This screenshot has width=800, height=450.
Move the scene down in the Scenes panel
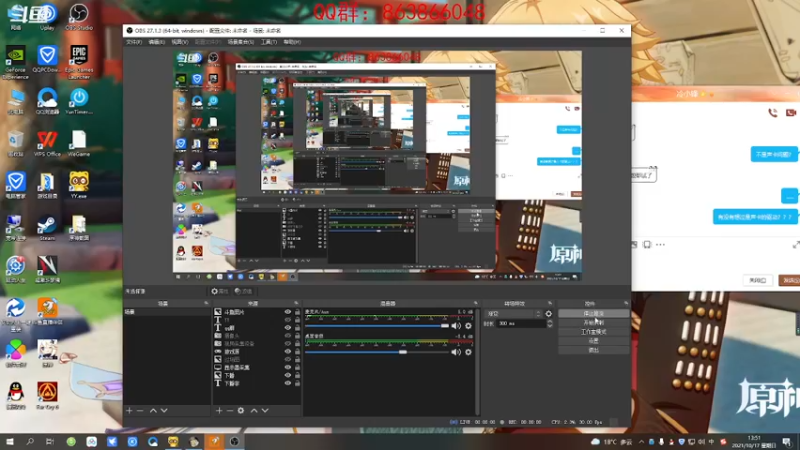[164, 411]
